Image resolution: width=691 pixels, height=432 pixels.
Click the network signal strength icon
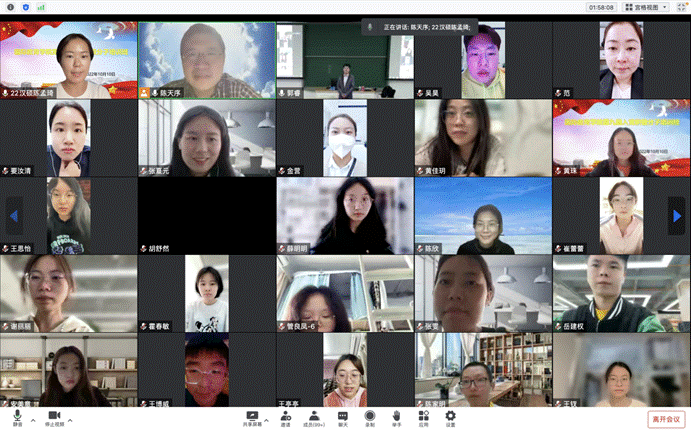(42, 7)
